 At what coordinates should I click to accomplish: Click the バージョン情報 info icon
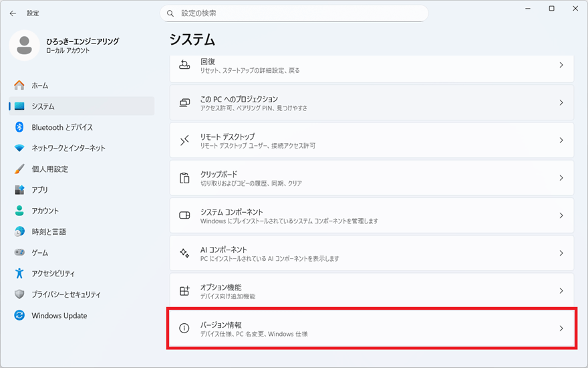click(x=184, y=329)
